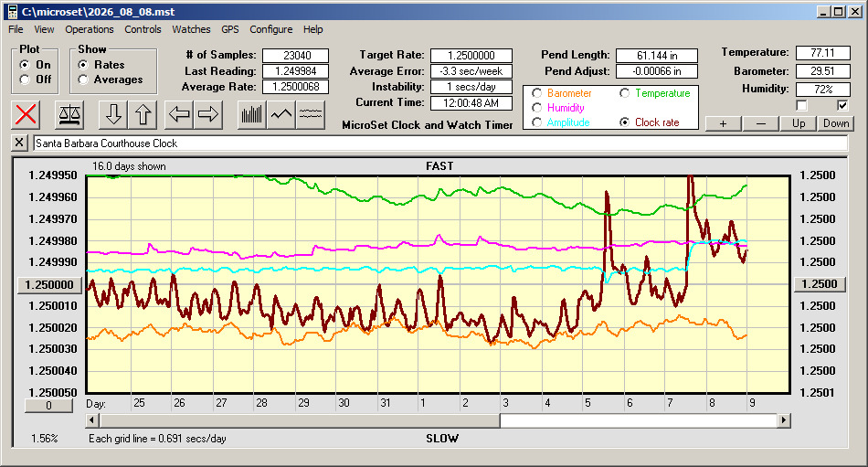Image resolution: width=868 pixels, height=467 pixels.
Task: Open the Controls menu
Action: click(x=143, y=29)
